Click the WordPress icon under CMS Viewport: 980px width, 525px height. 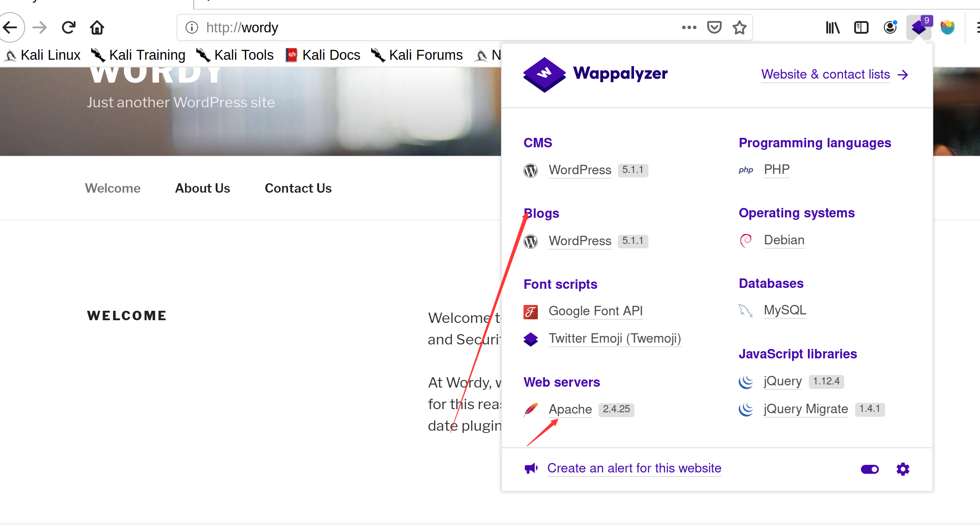531,171
